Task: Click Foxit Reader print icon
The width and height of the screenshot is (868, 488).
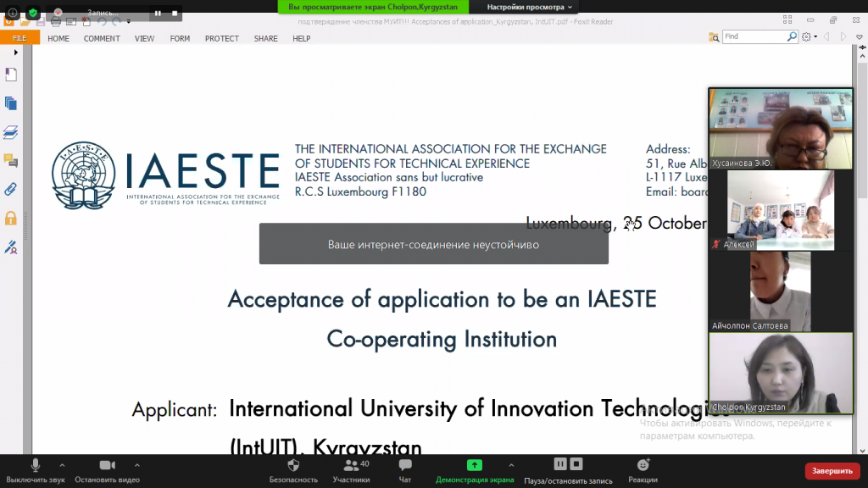Action: point(55,22)
